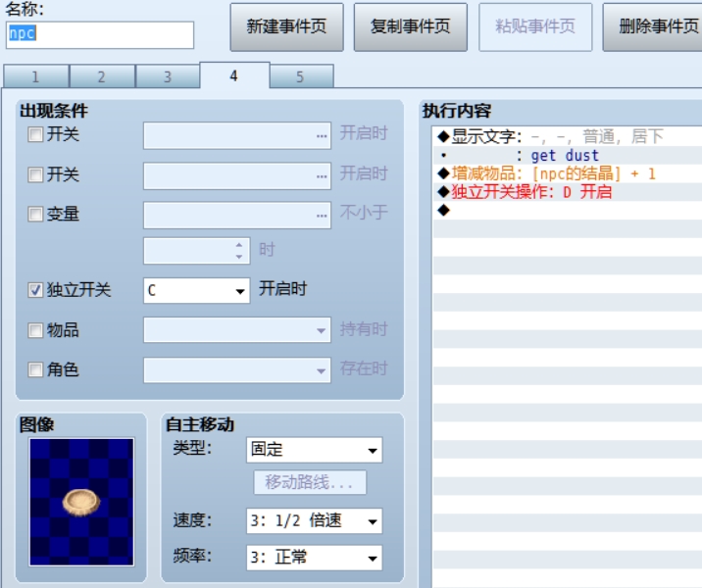The width and height of the screenshot is (702, 588).
Task: Open the movement 类型 固定 dropdown
Action: point(315,450)
